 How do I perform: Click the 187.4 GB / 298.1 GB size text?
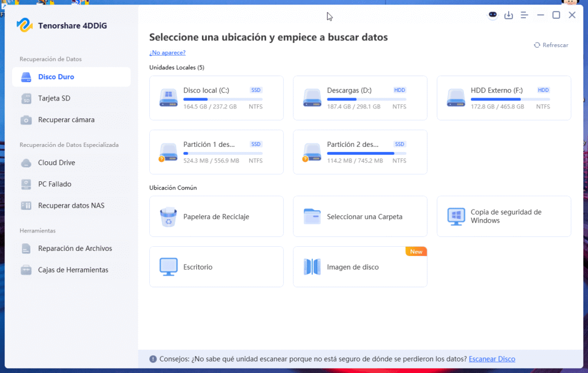[354, 107]
